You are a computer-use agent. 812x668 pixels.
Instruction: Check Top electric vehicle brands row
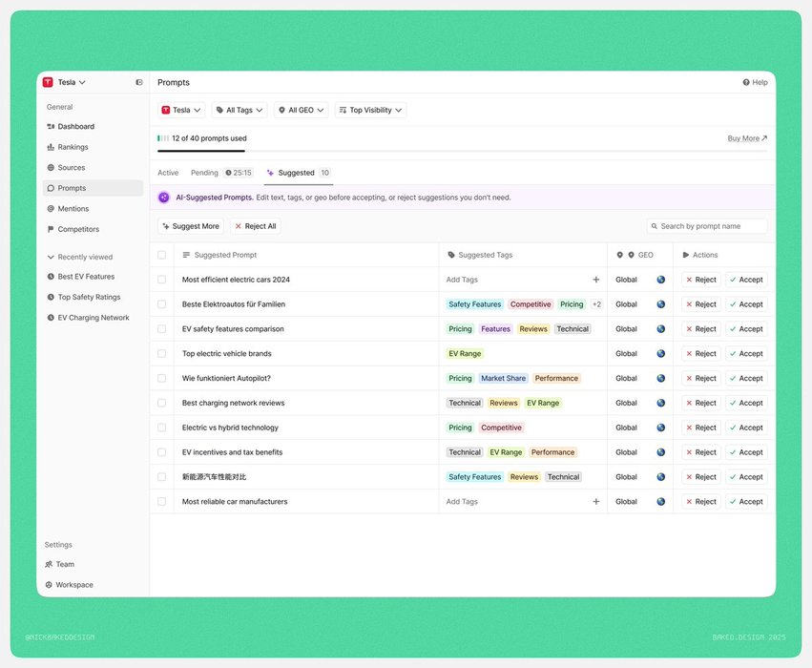(x=161, y=354)
